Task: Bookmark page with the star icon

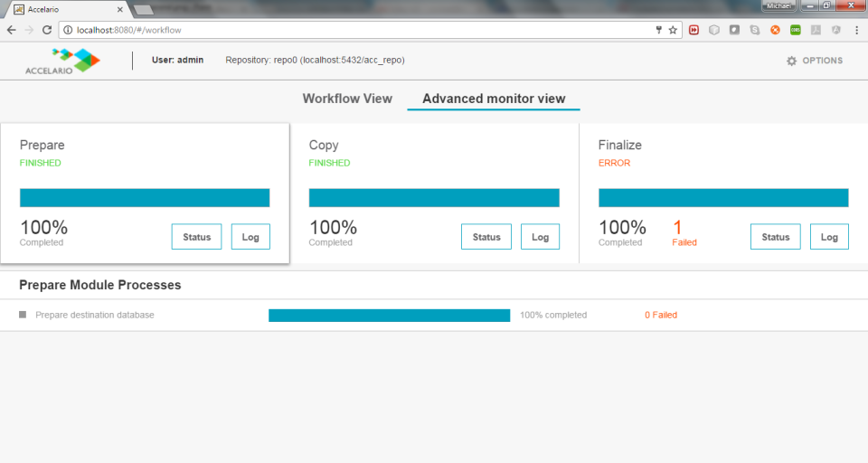Action: tap(673, 30)
